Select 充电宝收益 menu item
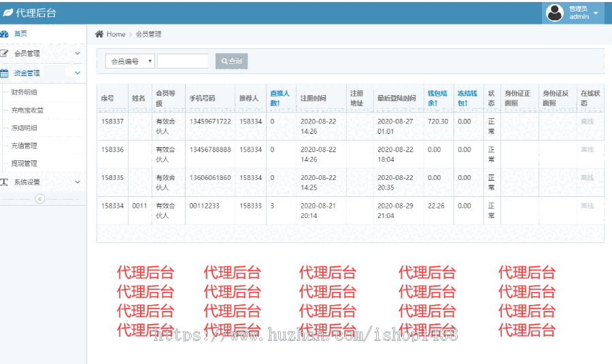 pyautogui.click(x=27, y=110)
